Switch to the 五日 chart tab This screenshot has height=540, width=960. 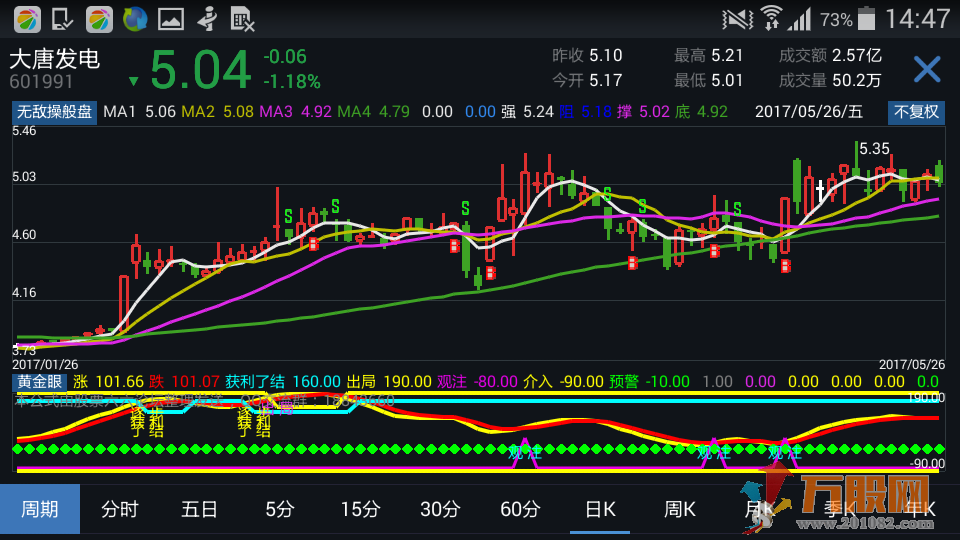(200, 509)
